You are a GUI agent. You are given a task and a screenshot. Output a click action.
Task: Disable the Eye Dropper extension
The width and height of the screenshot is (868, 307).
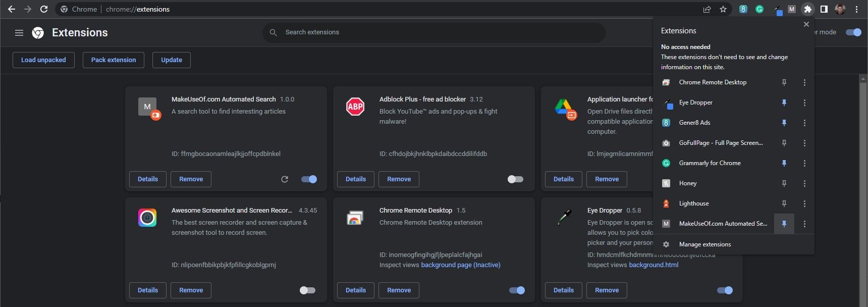pyautogui.click(x=725, y=290)
